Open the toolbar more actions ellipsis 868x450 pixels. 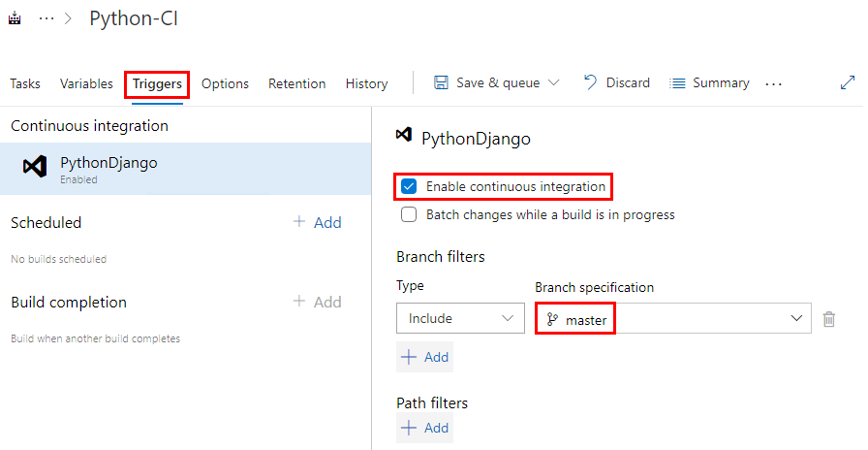(773, 84)
